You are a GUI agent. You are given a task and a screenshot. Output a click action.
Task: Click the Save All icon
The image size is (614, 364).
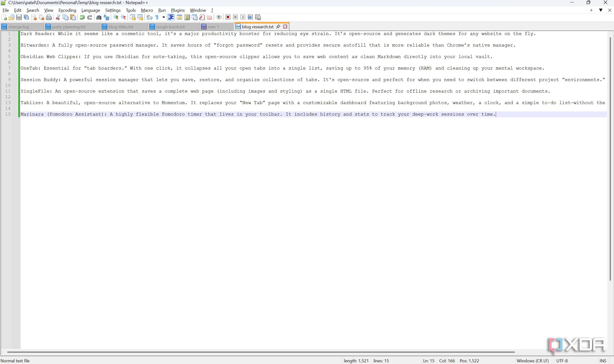point(26,17)
